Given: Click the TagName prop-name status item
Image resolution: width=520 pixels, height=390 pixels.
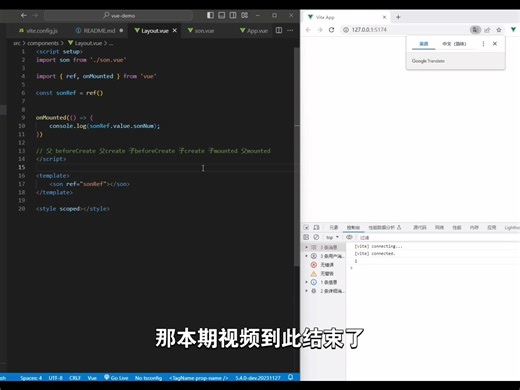Looking at the screenshot, I should (199, 378).
